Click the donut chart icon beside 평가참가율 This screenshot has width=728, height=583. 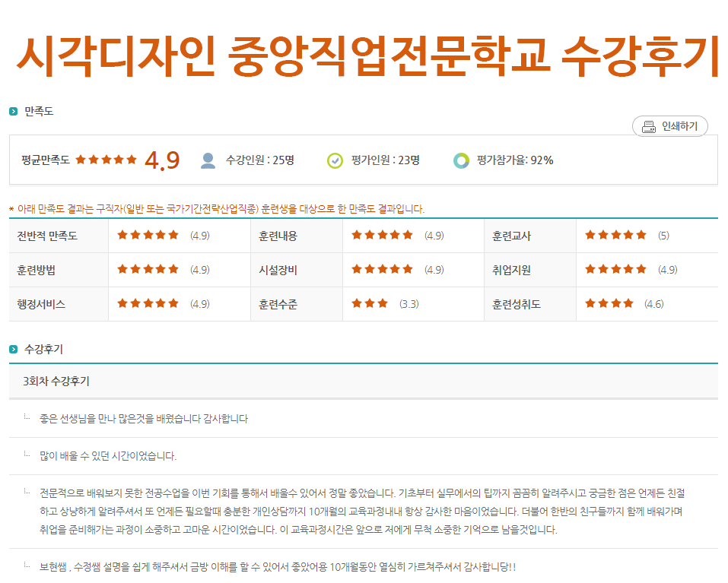(461, 160)
